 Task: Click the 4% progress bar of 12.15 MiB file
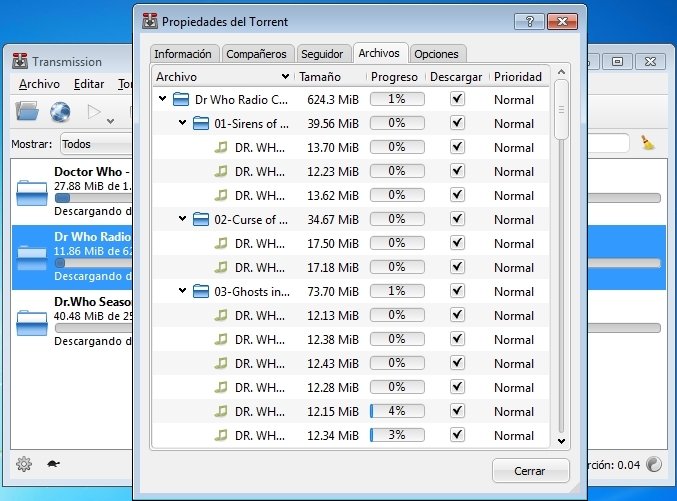point(397,411)
